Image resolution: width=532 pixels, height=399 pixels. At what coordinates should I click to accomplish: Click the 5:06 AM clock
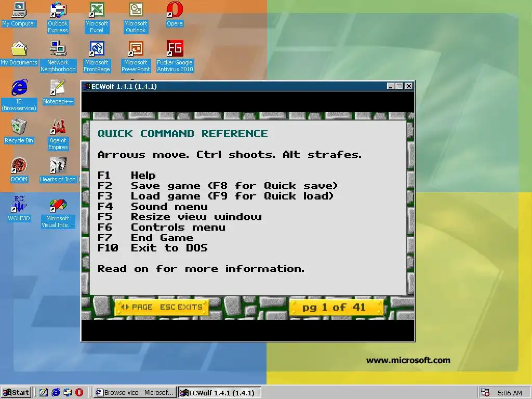pos(510,393)
